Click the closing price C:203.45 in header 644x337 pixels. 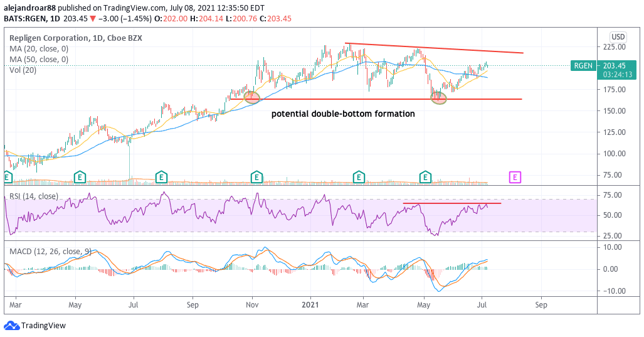275,18
